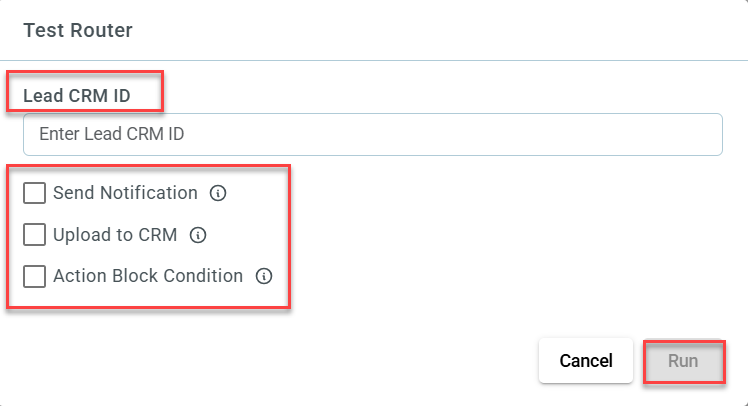Check the Action Block Condition box
The width and height of the screenshot is (748, 406).
34,276
